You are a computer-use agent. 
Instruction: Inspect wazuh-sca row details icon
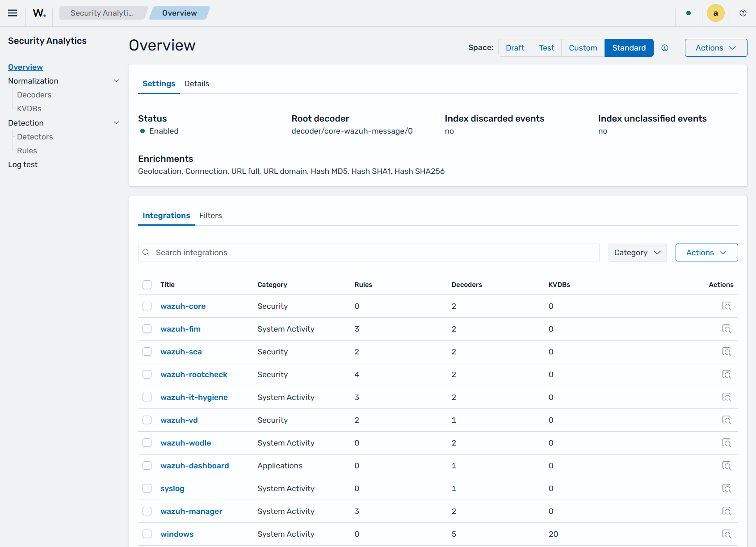pos(727,352)
